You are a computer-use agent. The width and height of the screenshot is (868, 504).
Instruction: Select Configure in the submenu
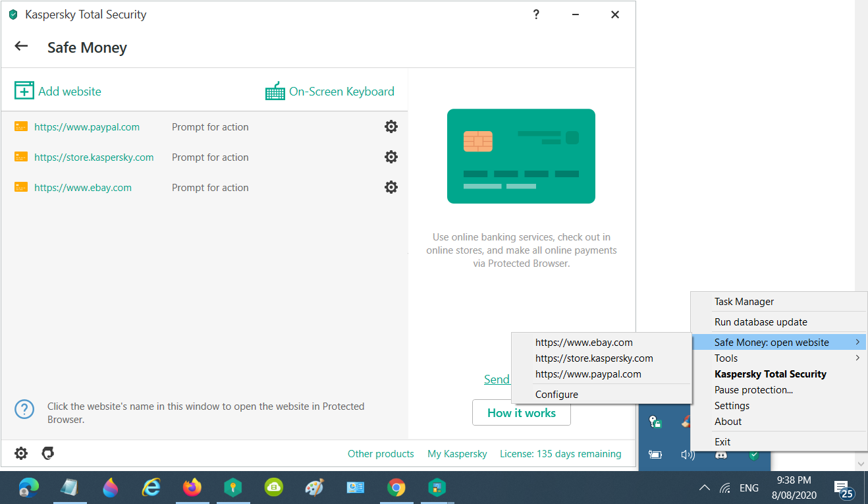(556, 394)
